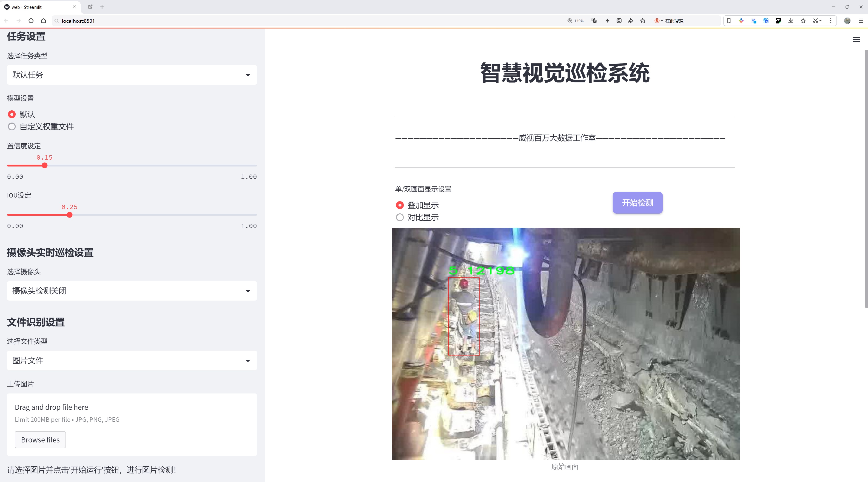Screen dimensions: 868x482
Task: Select the 自定义权重文件 radio option
Action: [12, 127]
